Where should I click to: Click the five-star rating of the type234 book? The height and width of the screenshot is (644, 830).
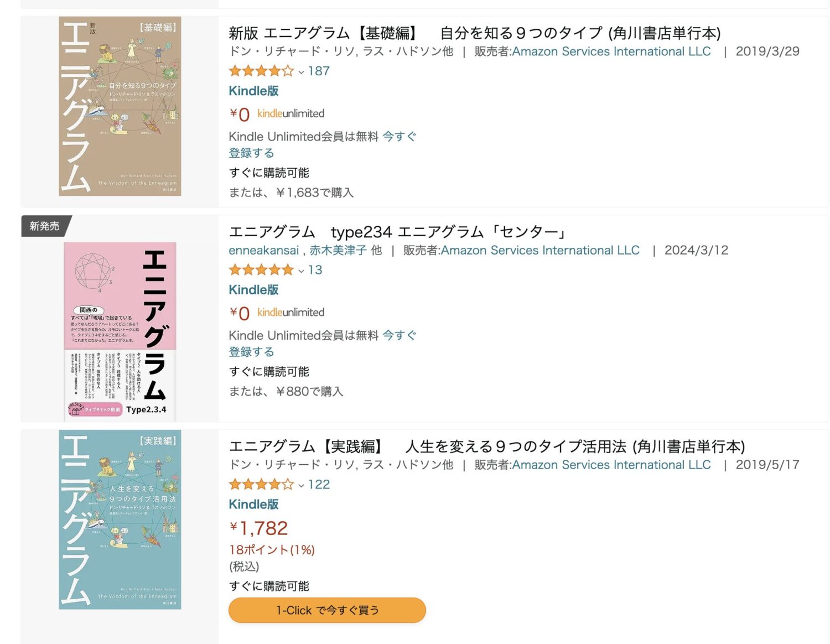[261, 270]
